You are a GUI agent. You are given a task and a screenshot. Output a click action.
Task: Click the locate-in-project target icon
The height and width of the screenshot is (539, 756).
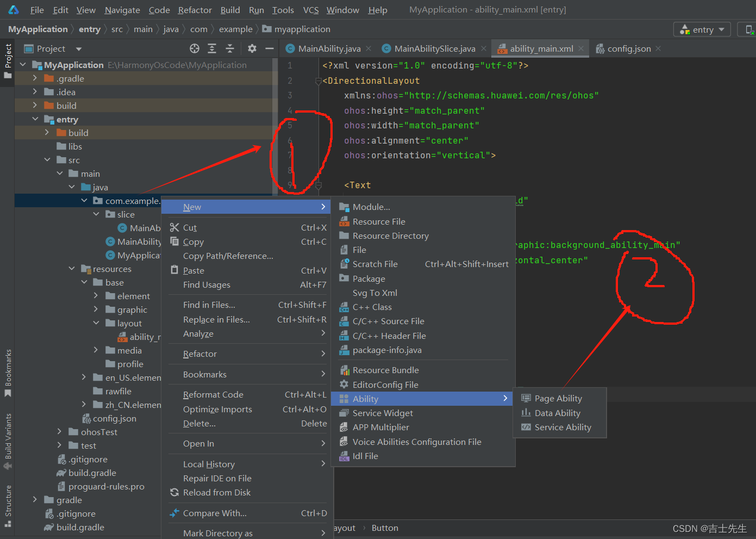tap(195, 48)
